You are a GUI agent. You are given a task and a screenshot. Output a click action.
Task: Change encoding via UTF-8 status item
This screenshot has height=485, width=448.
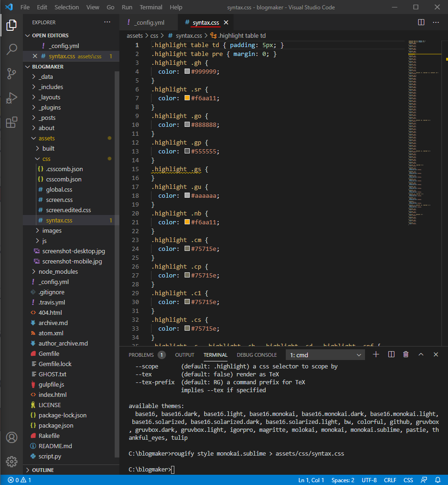(369, 480)
